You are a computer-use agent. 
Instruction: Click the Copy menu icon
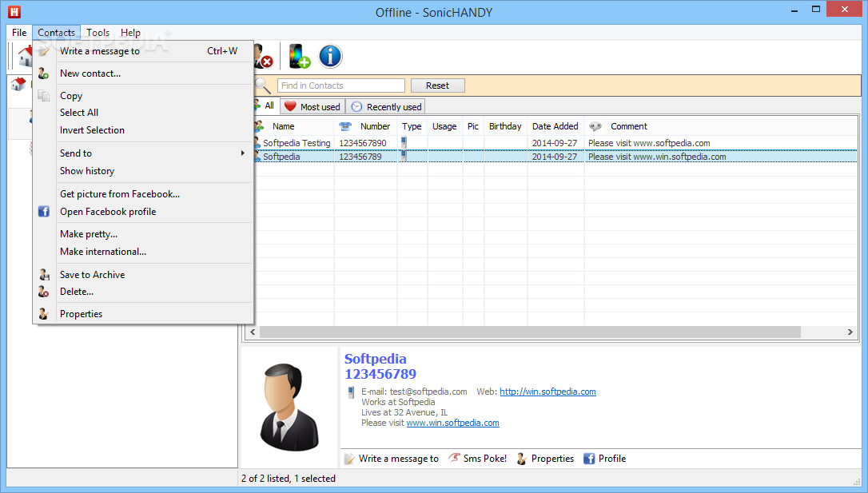pos(44,96)
